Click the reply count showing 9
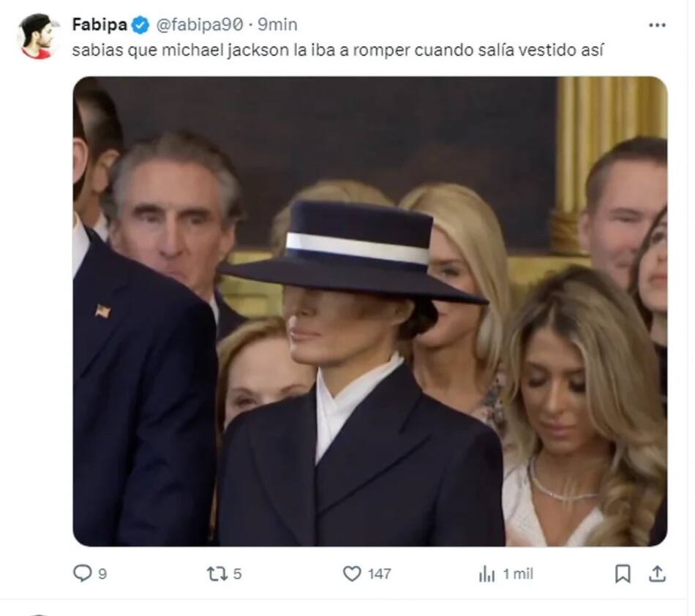Viewport: 695px width, 616px height. pyautogui.click(x=102, y=574)
